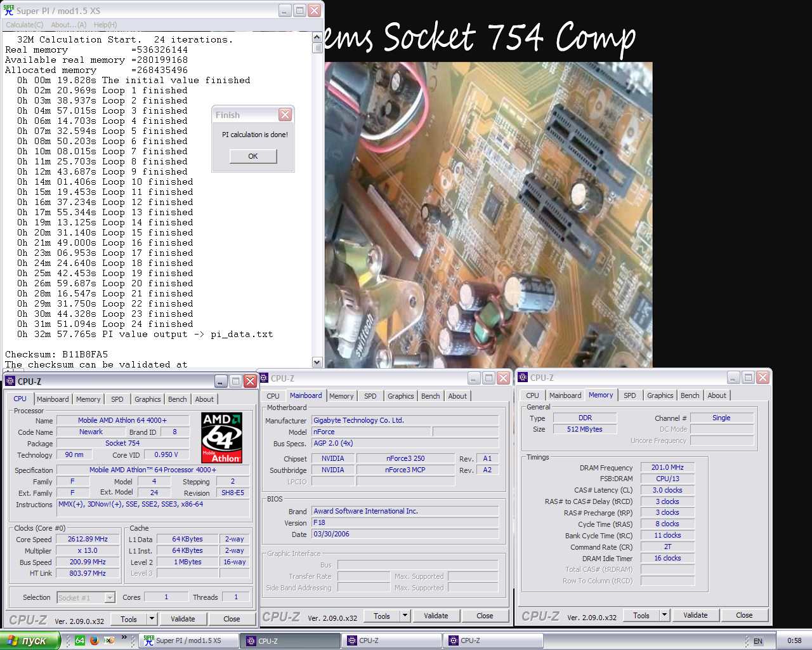
Task: Open the Memory tab in the leftmost CPU-Z window
Action: click(x=88, y=399)
